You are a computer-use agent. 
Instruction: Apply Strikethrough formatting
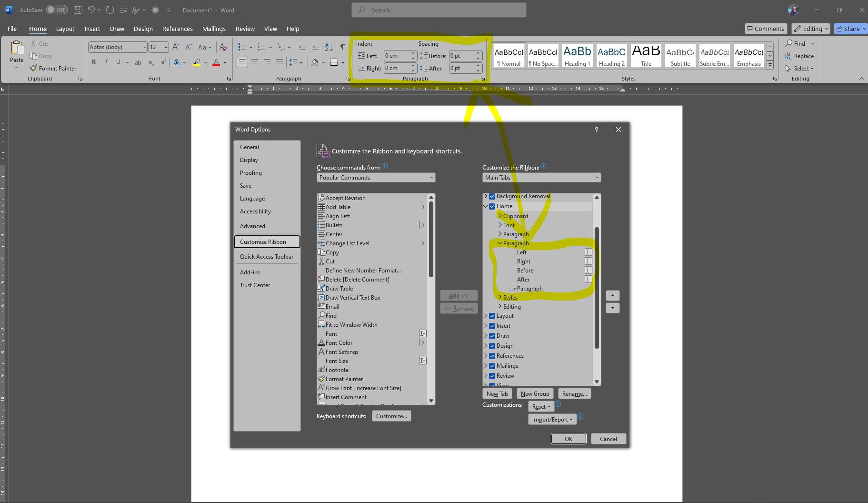(138, 62)
